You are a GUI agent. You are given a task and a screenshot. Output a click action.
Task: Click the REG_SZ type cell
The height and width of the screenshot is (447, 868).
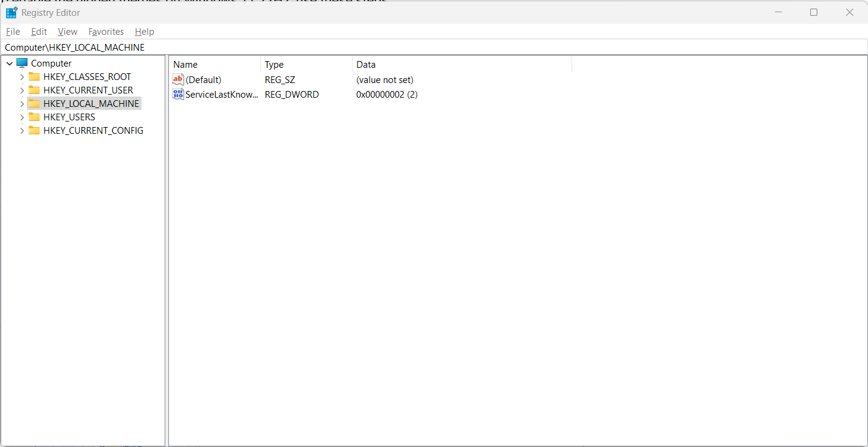[280, 80]
